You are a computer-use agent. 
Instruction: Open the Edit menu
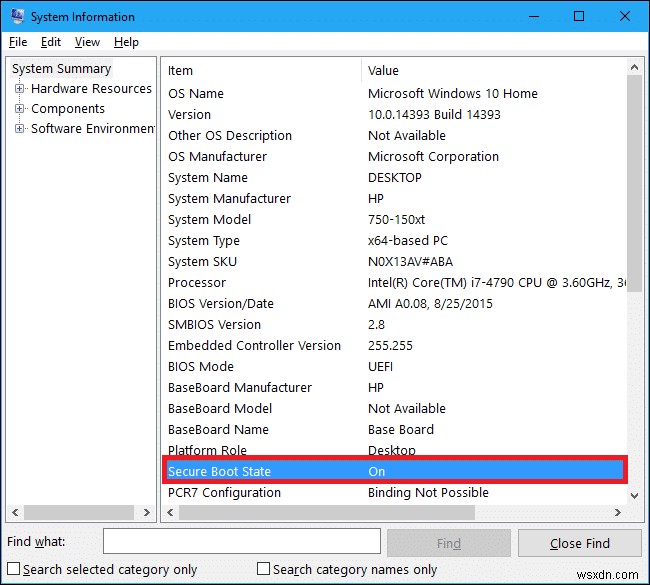tap(51, 42)
